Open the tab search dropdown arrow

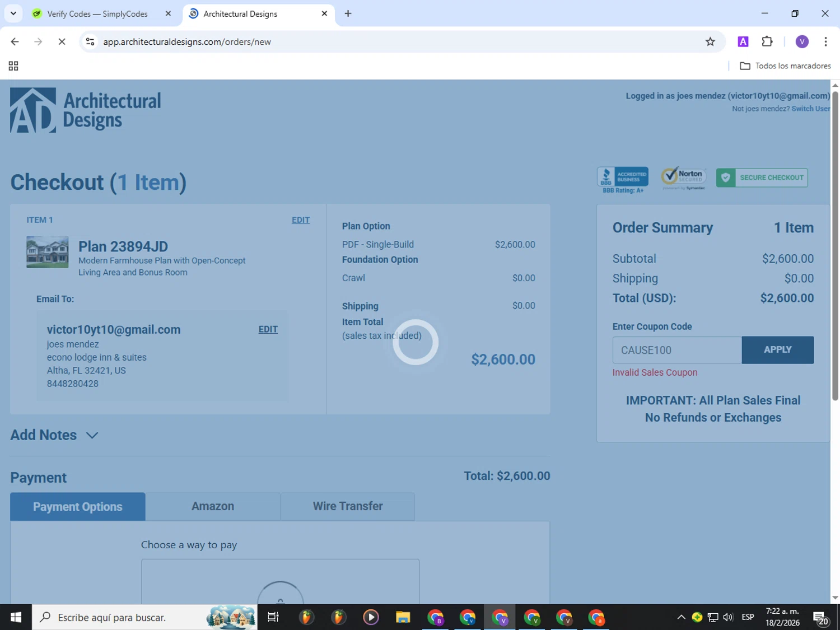click(13, 13)
